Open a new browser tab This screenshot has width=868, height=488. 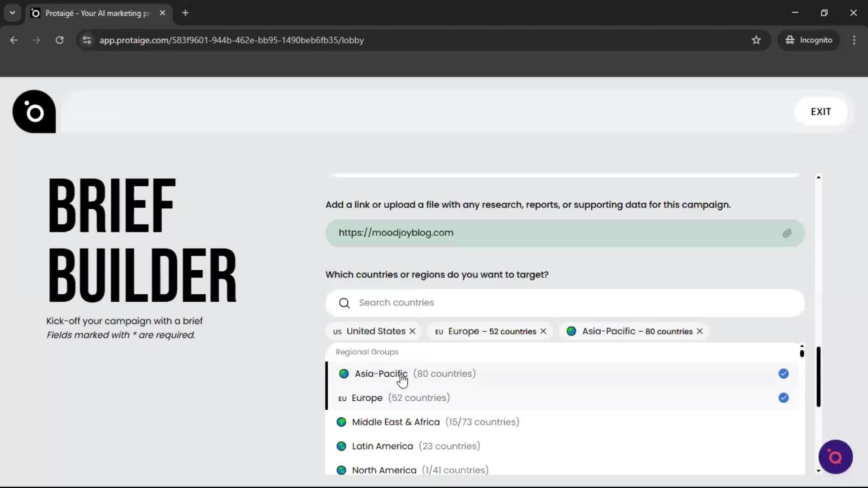pyautogui.click(x=185, y=13)
